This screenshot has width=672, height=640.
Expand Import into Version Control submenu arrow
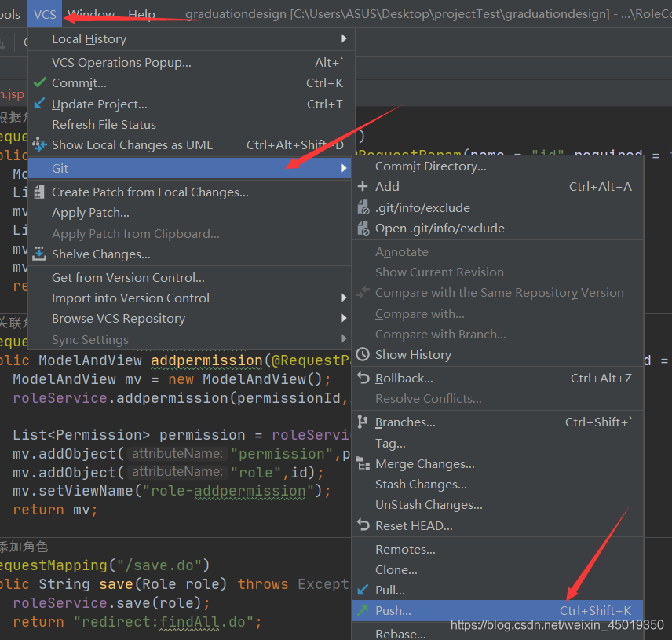(344, 298)
